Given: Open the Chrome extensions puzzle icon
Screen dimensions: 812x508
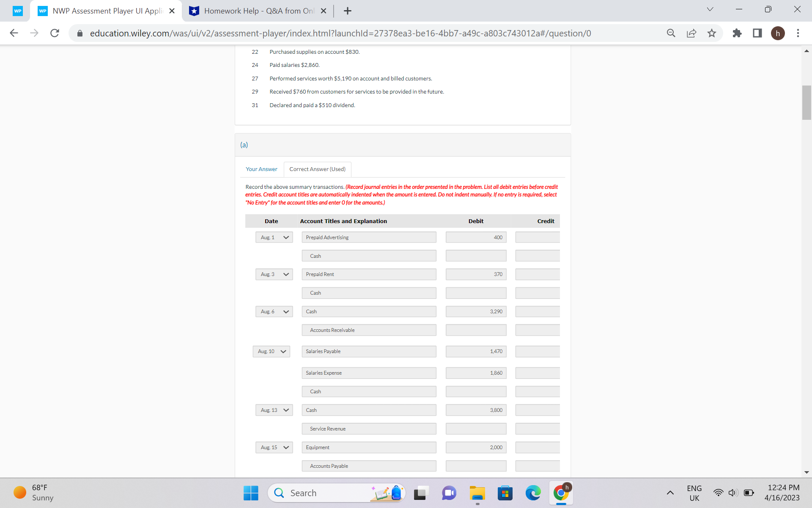Looking at the screenshot, I should click(x=737, y=33).
